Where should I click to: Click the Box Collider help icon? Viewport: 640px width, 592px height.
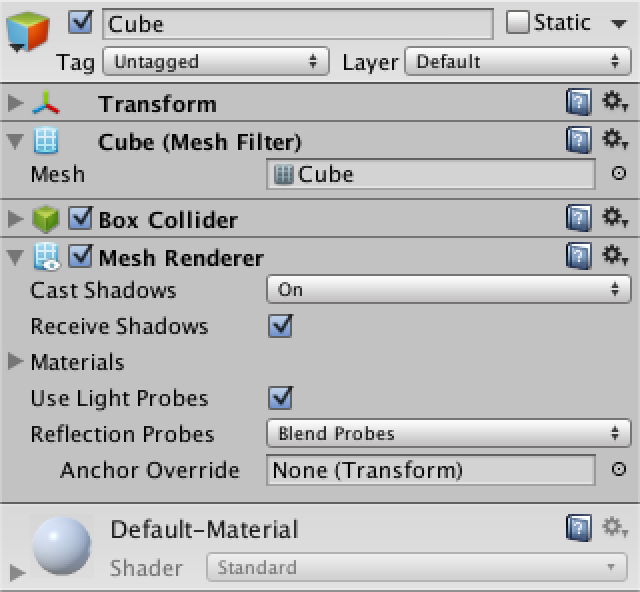tap(578, 218)
